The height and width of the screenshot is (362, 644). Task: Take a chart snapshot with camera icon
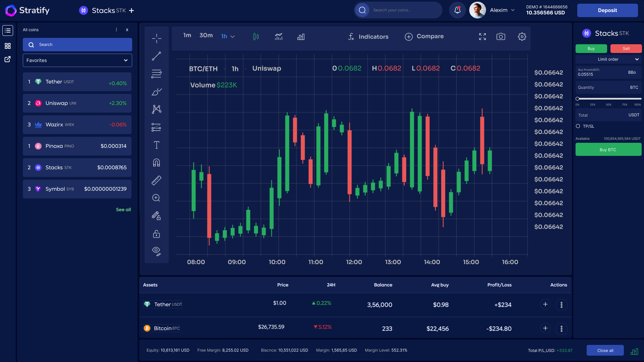[501, 37]
